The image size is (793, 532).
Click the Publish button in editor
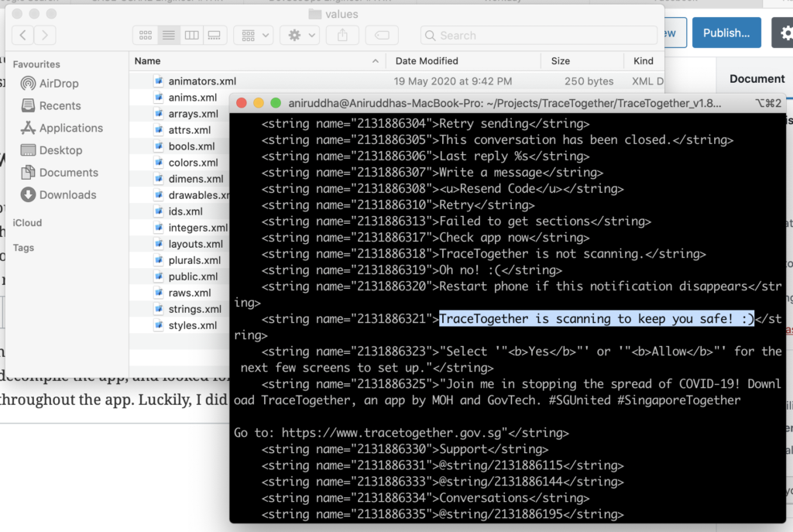[726, 33]
